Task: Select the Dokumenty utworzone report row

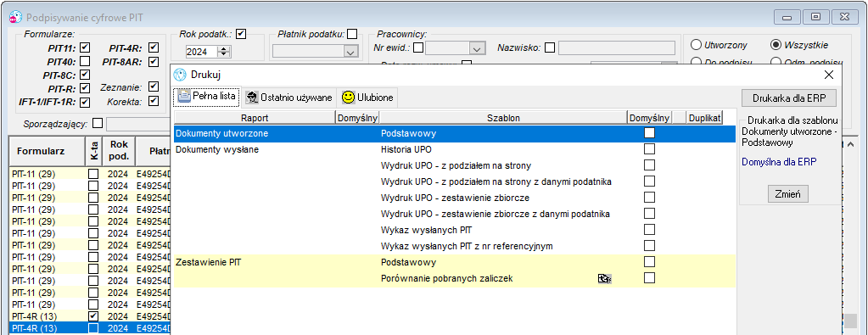Action: [455, 133]
